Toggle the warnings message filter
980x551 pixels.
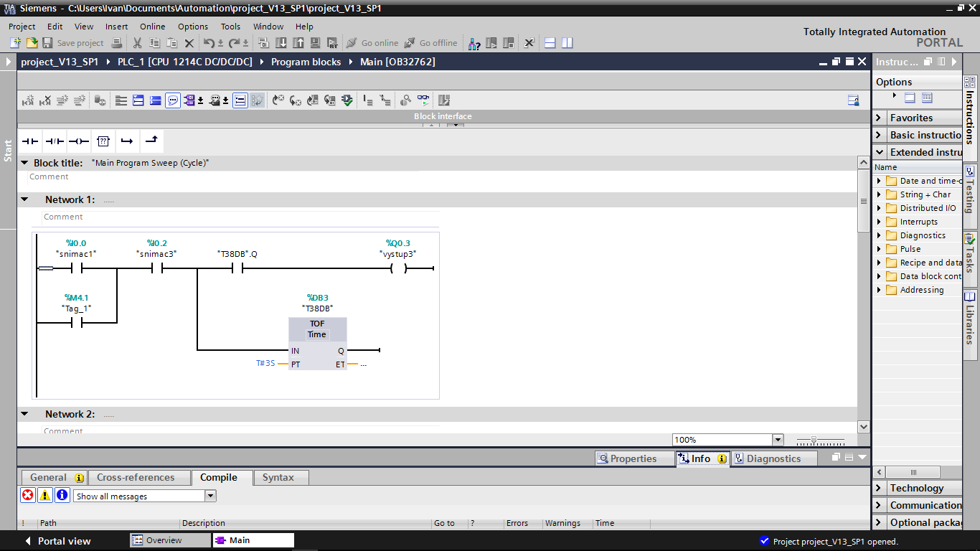pos(44,495)
